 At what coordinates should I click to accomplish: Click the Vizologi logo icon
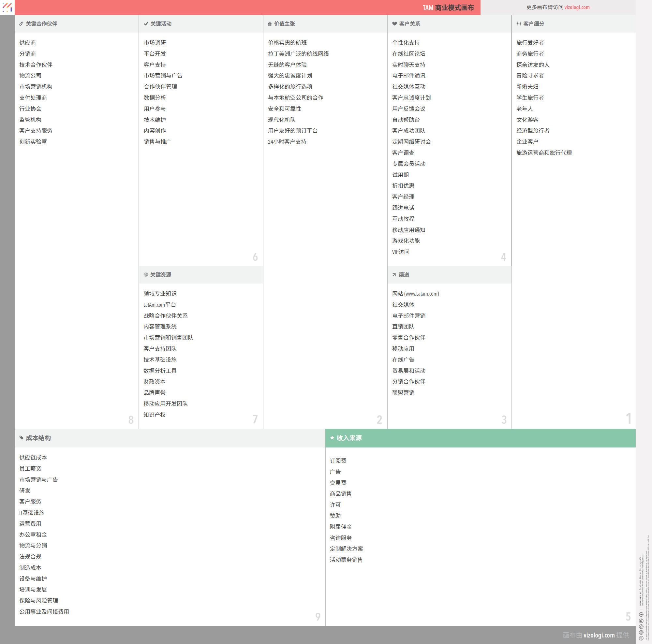tap(7, 7)
